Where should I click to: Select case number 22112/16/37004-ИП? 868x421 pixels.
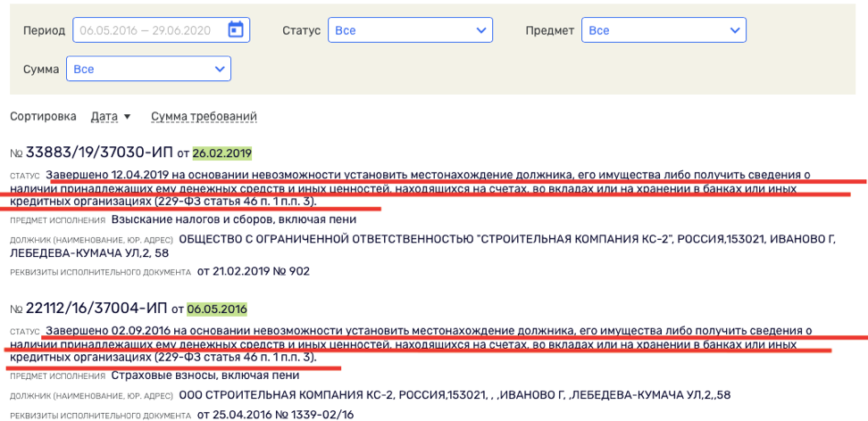(x=97, y=308)
